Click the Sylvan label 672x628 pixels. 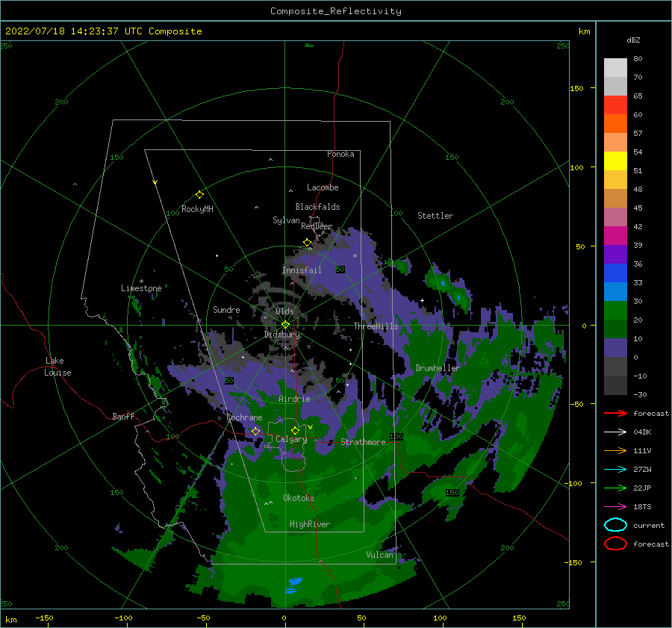tap(286, 220)
